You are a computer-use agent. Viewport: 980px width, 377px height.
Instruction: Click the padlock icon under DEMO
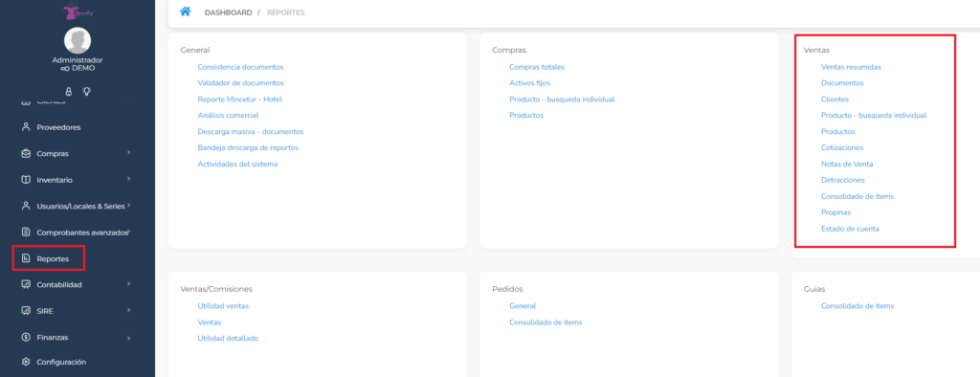click(69, 91)
